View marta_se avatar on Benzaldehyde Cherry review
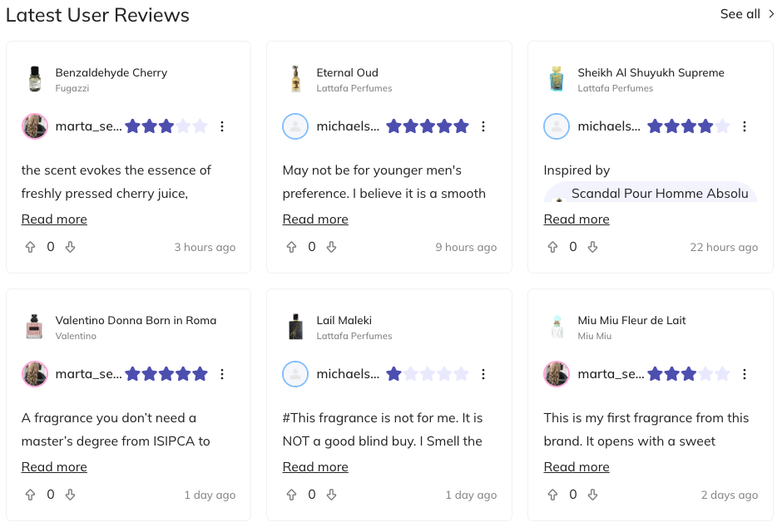This screenshot has width=782, height=532. coord(34,126)
